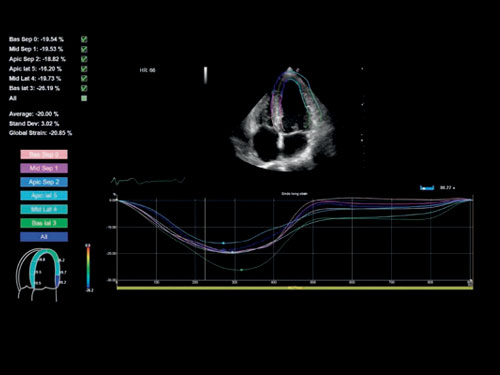500x375 pixels.
Task: Click the strain color scale bar
Action: [x=88, y=267]
